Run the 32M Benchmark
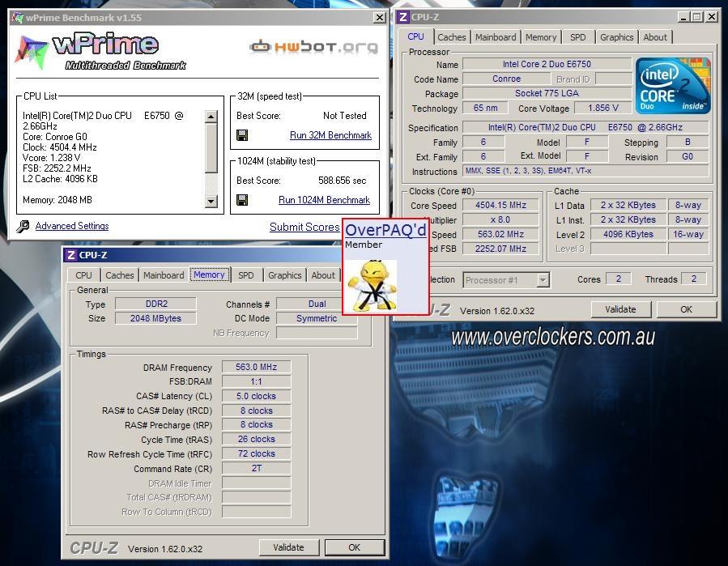This screenshot has height=566, width=728. coord(330,135)
